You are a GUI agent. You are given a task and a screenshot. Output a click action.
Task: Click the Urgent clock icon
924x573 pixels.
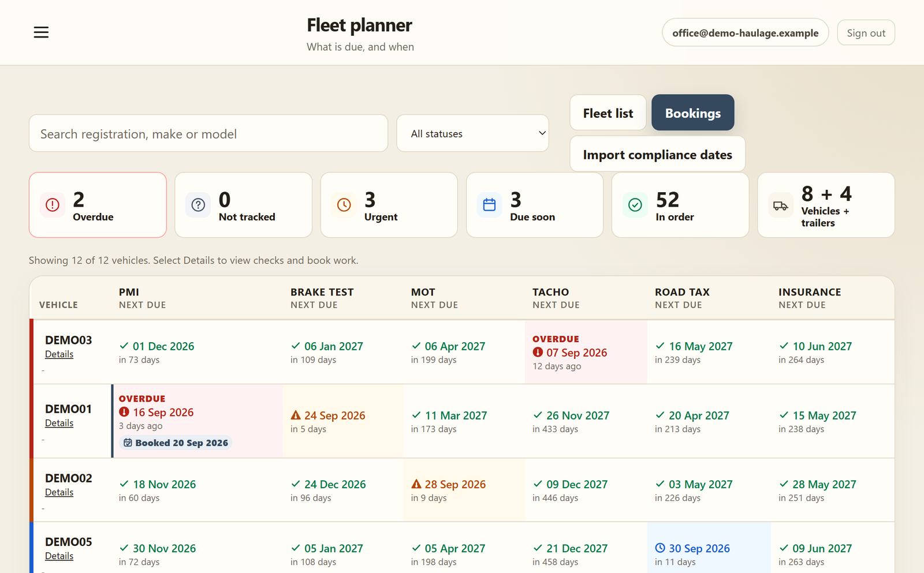coord(344,205)
